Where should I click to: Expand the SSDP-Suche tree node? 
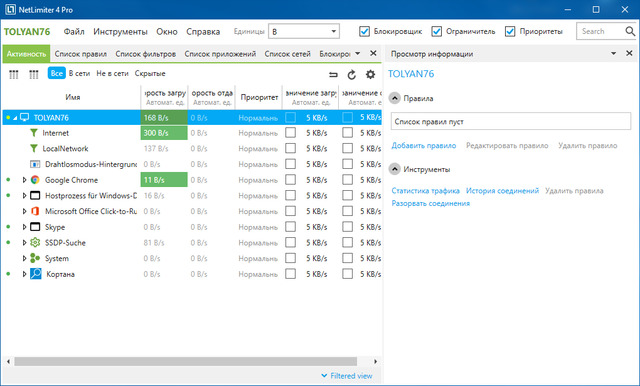(24, 243)
